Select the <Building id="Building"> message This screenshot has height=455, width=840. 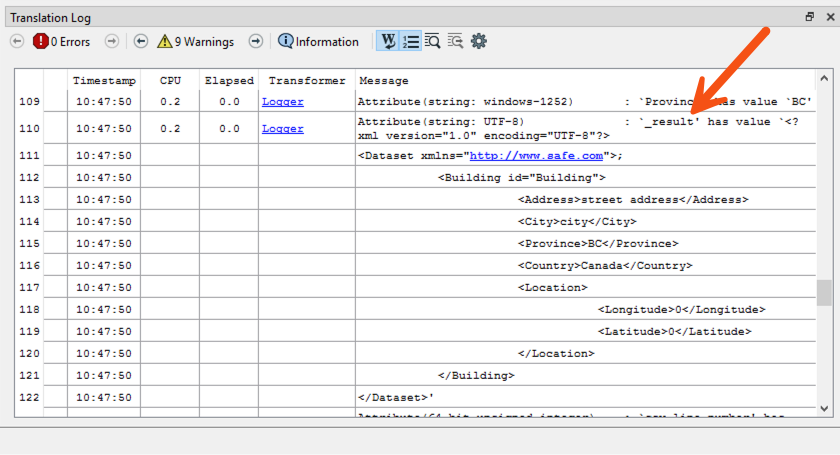[521, 177]
